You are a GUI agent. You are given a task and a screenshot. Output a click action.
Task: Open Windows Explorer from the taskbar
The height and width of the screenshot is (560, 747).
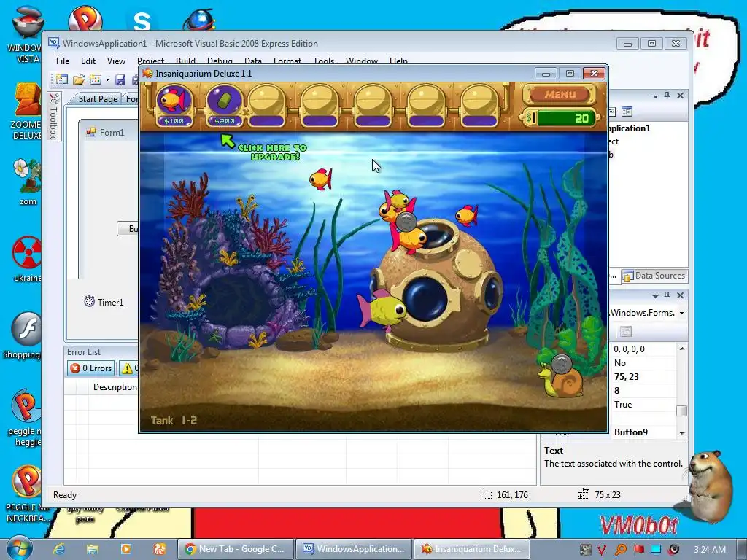pos(92,549)
